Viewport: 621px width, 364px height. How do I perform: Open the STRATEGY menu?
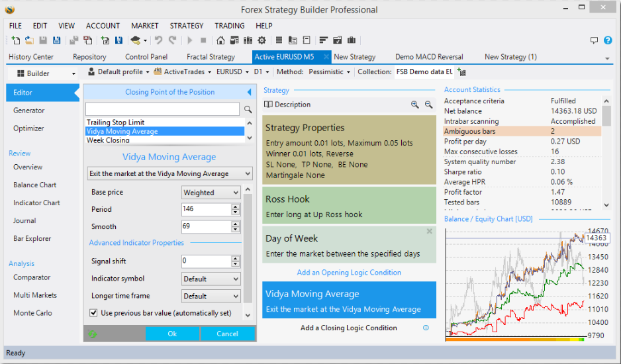click(186, 26)
